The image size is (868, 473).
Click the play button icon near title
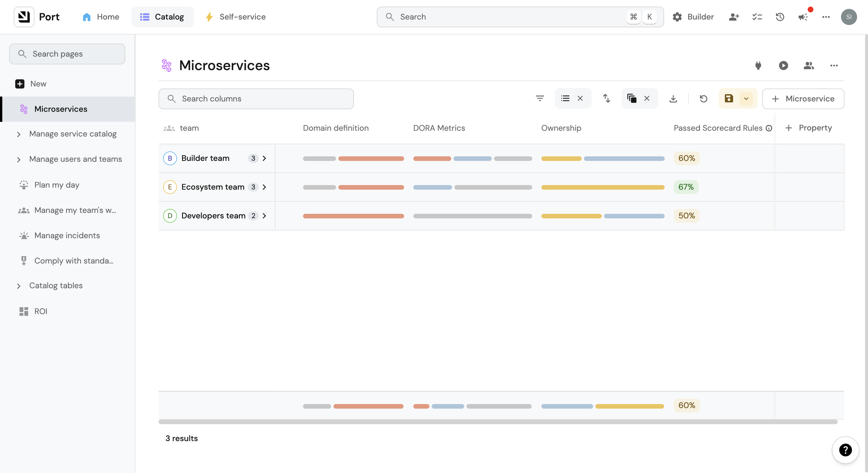coord(784,66)
